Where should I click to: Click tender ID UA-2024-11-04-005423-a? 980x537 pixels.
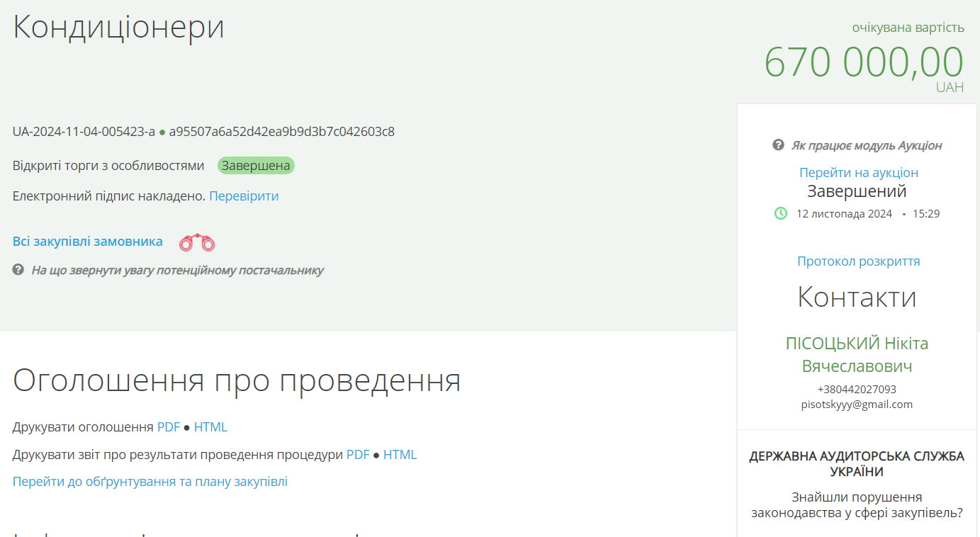[x=84, y=132]
